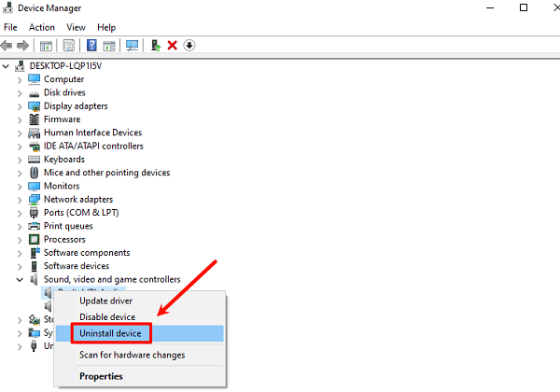Image resolution: width=560 pixels, height=392 pixels.
Task: Select the Human Interface Devices label
Action: pyautogui.click(x=92, y=133)
